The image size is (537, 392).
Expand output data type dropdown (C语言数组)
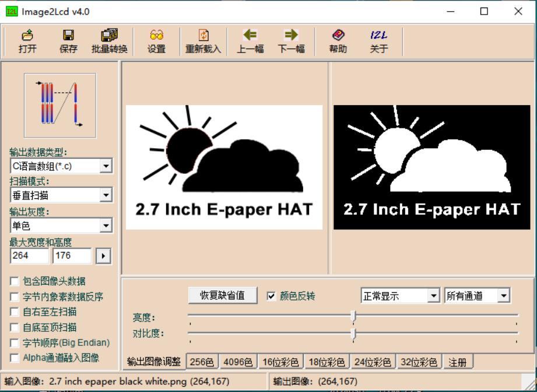click(x=106, y=166)
